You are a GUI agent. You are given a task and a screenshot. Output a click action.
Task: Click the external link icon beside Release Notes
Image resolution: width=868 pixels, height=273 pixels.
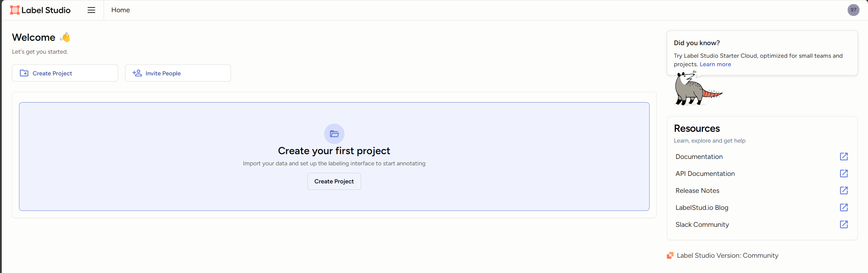click(x=844, y=190)
